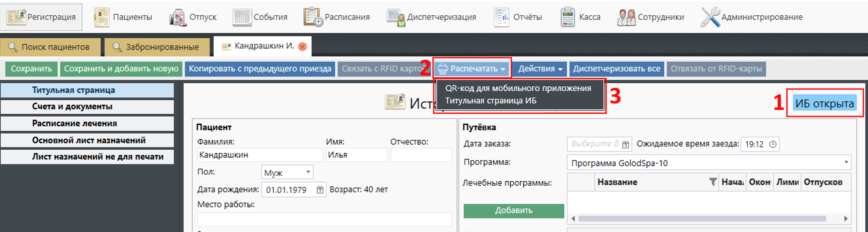Open the Касса calculator icon
This screenshot has width=868, height=232.
(567, 17)
